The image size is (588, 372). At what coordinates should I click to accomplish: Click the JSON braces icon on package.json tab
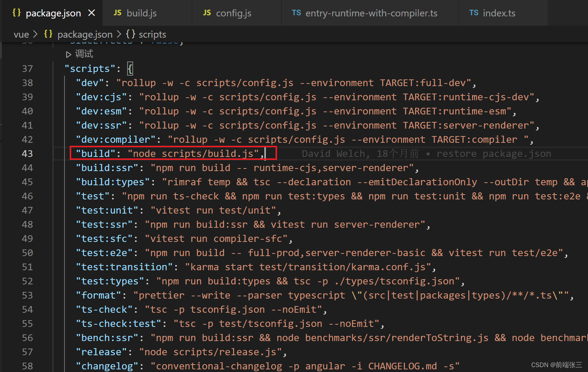pyautogui.click(x=17, y=13)
